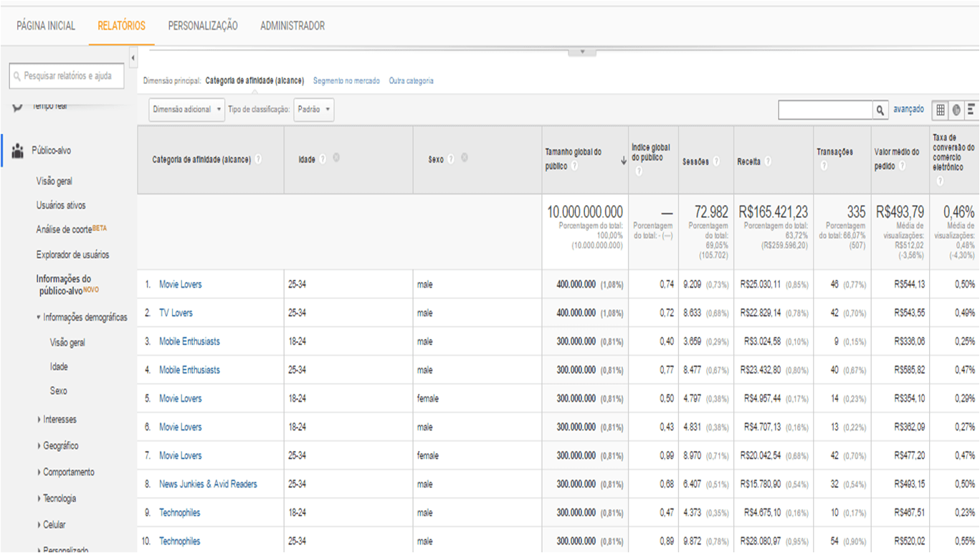Remove the Idade secondary dimension
980x553 pixels.
(x=337, y=157)
